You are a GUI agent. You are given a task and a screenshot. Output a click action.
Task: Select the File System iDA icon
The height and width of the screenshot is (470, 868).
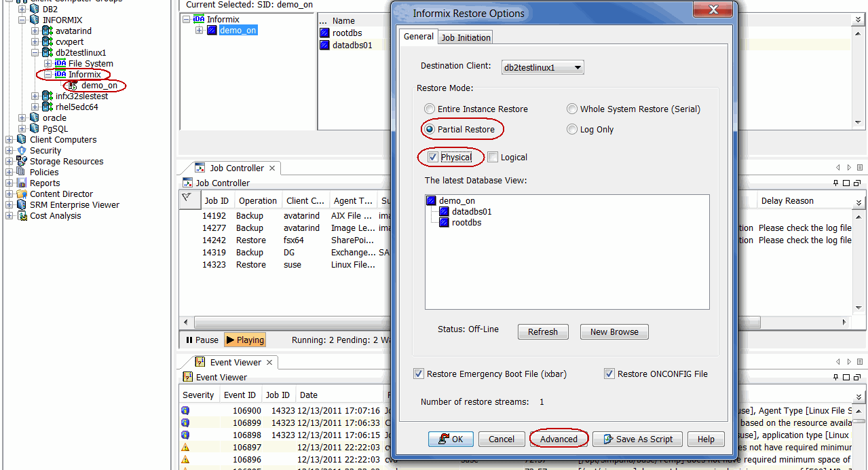[x=60, y=64]
